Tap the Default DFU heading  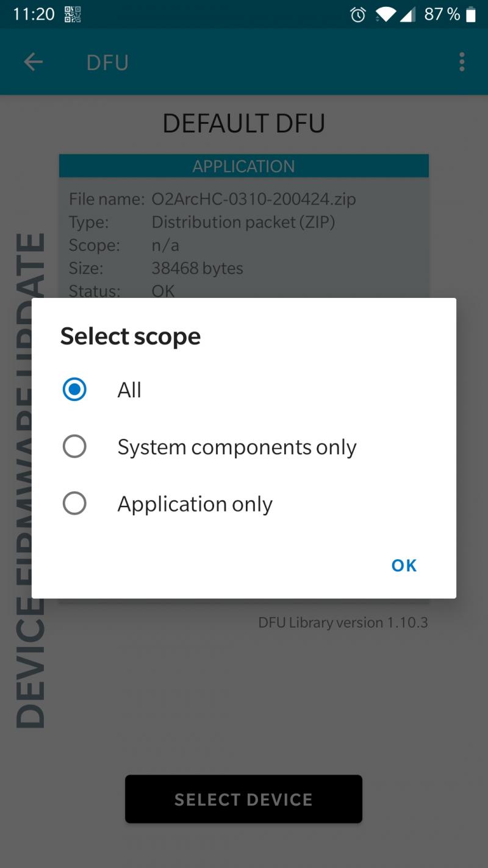(x=243, y=123)
